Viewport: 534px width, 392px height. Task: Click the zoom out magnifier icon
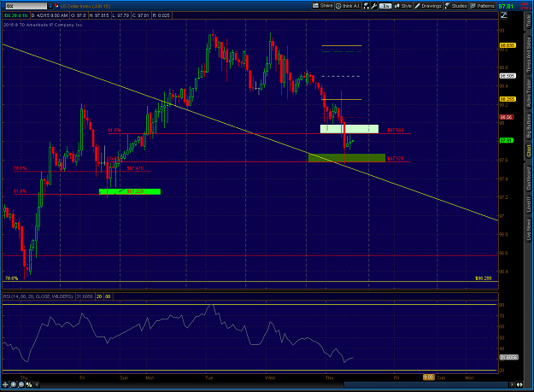tap(21, 384)
